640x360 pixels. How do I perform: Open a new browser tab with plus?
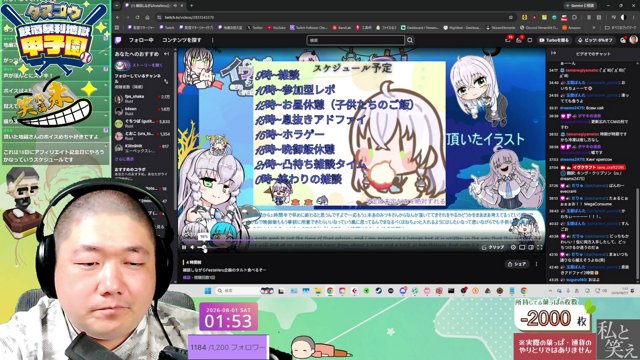pos(191,6)
